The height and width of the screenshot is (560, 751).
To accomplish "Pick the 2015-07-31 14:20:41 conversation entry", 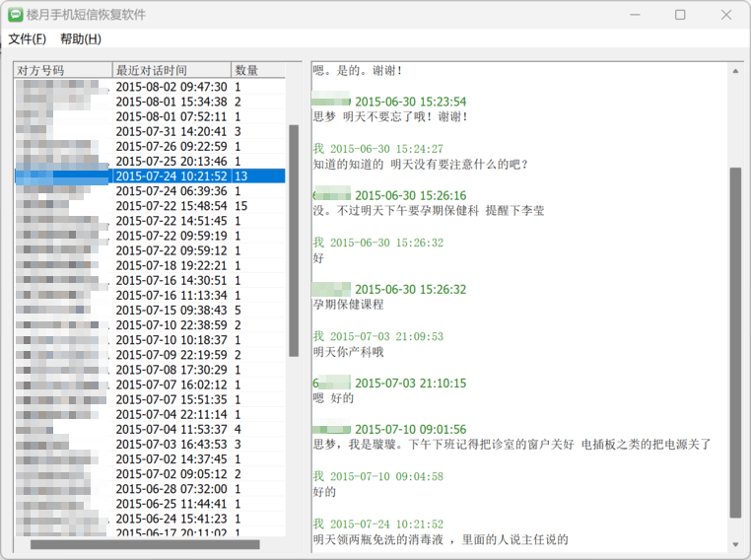I will coord(171,131).
